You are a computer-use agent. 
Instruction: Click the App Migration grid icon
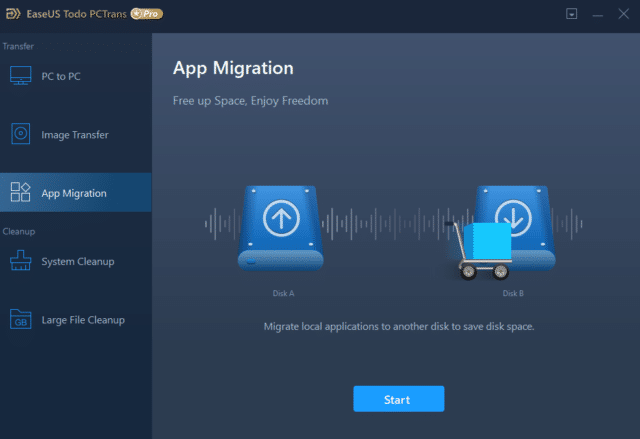click(x=20, y=192)
